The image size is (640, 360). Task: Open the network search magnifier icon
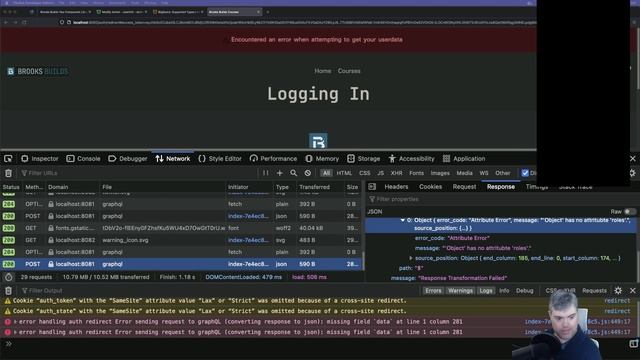point(293,173)
